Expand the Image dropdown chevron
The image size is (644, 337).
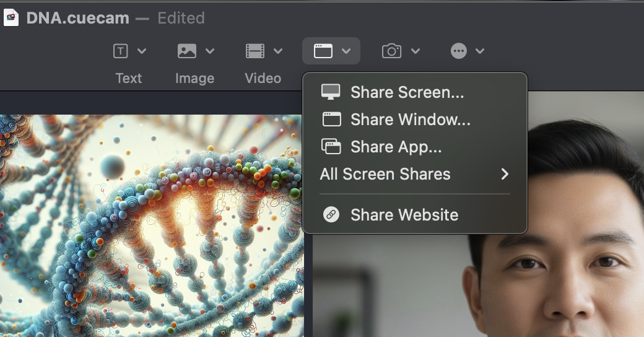pos(210,51)
